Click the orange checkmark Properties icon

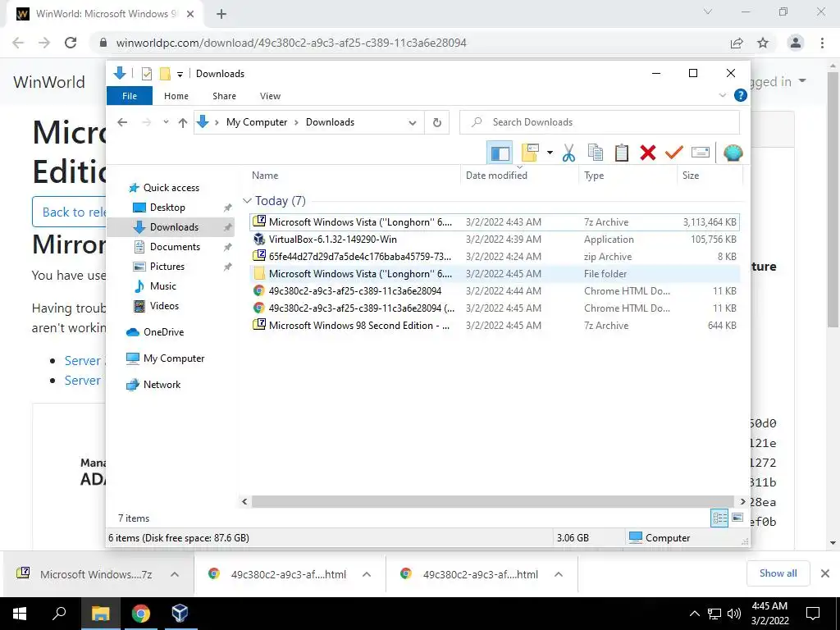pyautogui.click(x=674, y=153)
